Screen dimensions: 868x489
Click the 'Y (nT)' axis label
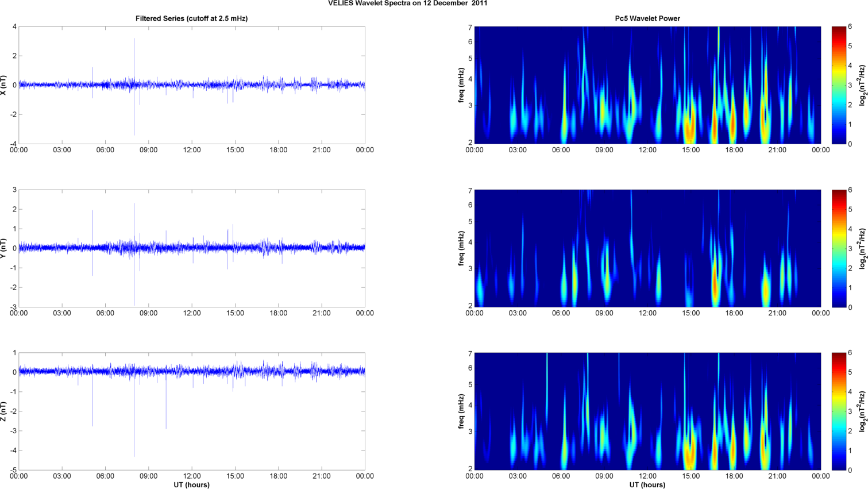tap(5, 248)
